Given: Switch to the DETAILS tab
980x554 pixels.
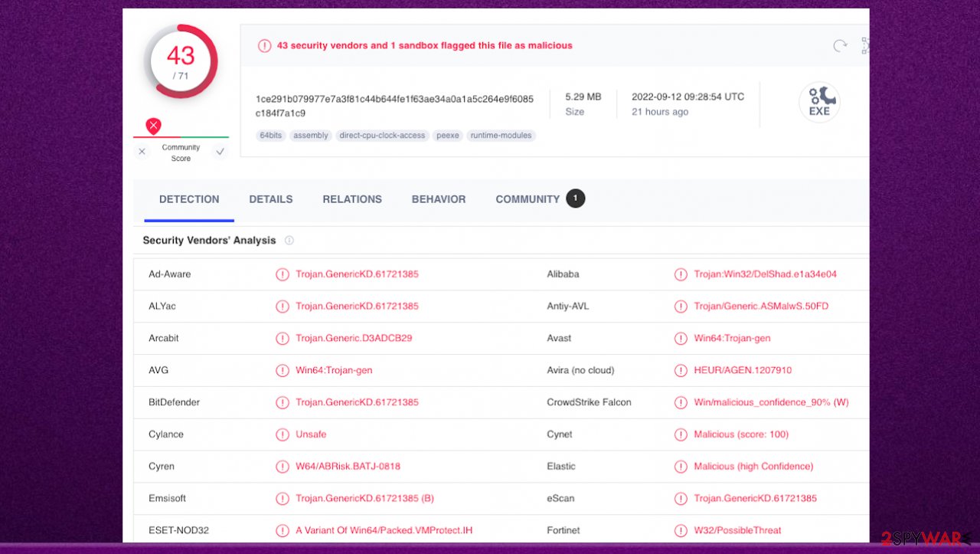Looking at the screenshot, I should (x=270, y=198).
